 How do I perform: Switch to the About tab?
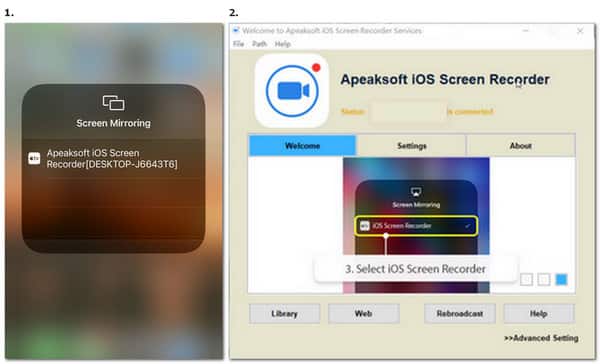pyautogui.click(x=521, y=145)
